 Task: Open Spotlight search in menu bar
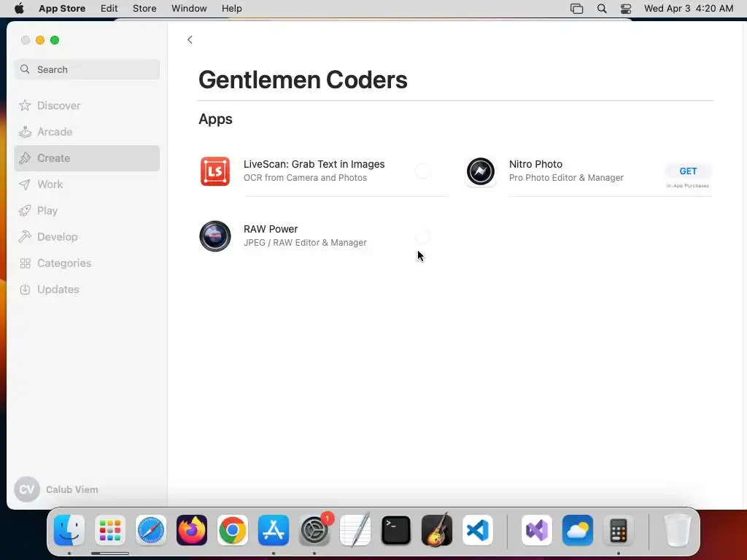[602, 9]
